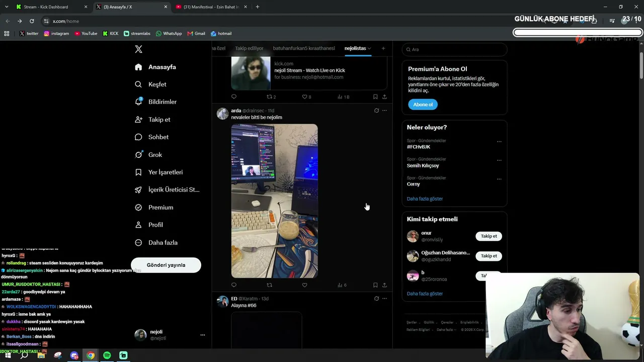Viewport: 644px width, 362px height.
Task: Open Yer İşaretleri bookmarks
Action: pos(159,172)
